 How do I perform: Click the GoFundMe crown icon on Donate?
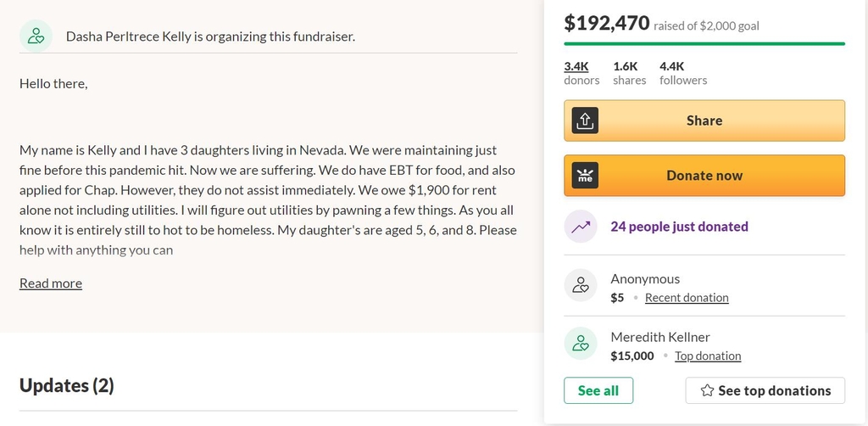click(585, 176)
